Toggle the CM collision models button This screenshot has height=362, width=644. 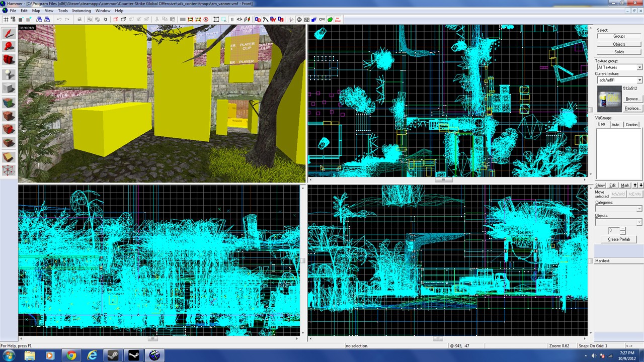321,20
